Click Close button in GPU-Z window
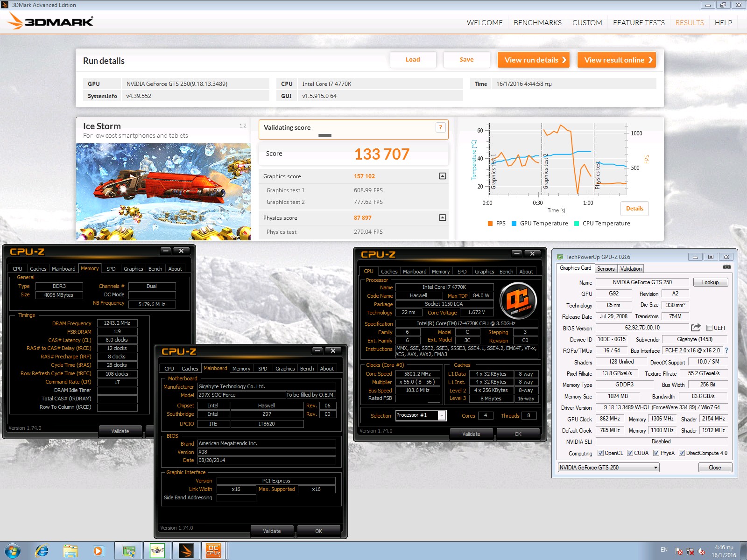Screen dimensions: 747x560 click(x=715, y=467)
